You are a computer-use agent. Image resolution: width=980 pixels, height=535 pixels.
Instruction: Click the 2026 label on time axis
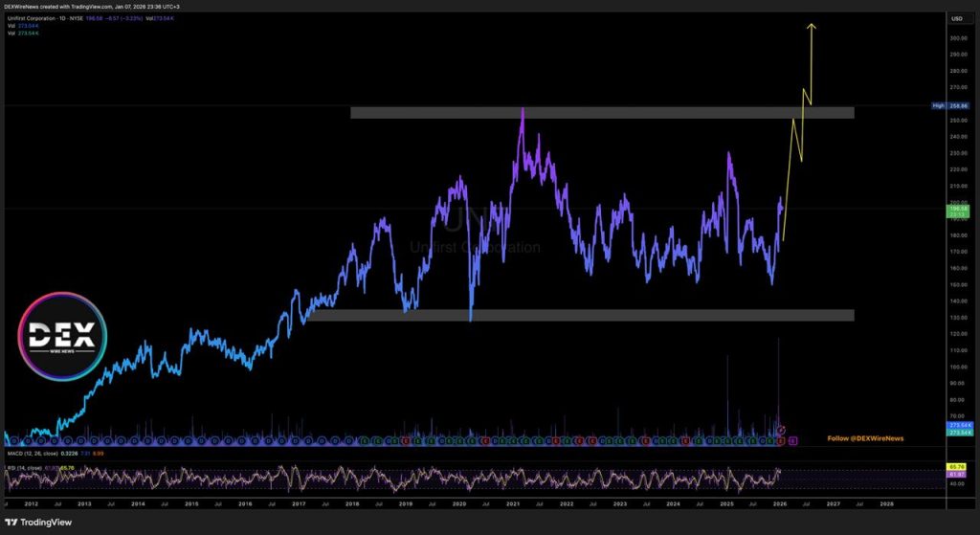(780, 502)
